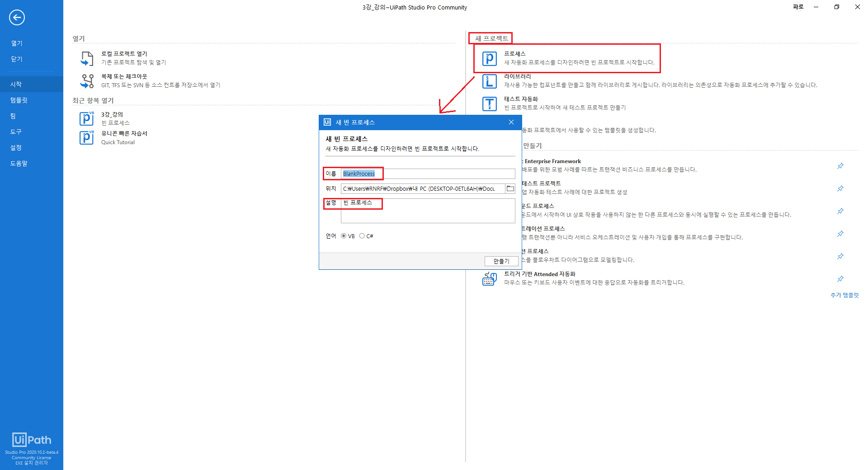Viewport: 868px width, 470px height.
Task: Click the UiPath logo in the dialog title
Action: [x=327, y=122]
